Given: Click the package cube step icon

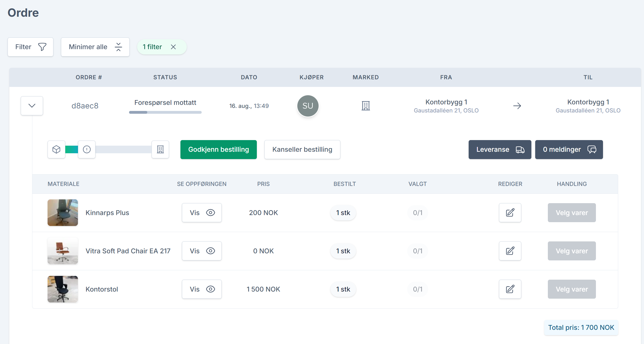Looking at the screenshot, I should pos(56,149).
